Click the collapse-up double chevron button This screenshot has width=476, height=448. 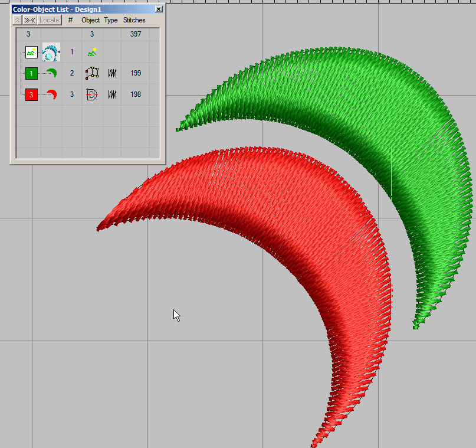(x=18, y=20)
